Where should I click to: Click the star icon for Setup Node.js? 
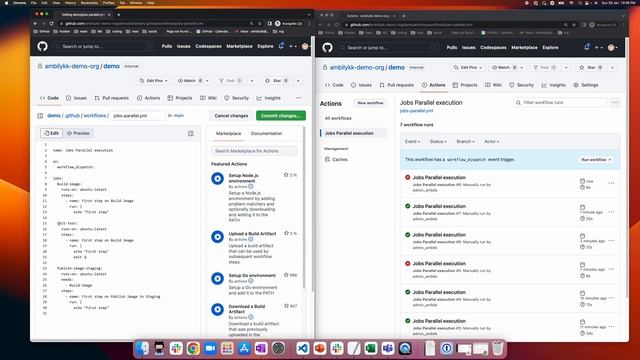(x=286, y=175)
